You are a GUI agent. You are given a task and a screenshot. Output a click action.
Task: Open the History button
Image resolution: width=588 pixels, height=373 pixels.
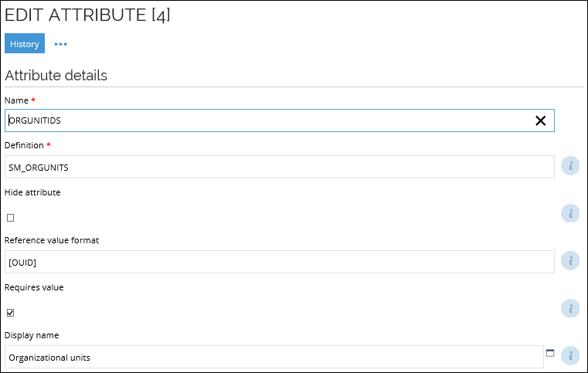coord(25,43)
